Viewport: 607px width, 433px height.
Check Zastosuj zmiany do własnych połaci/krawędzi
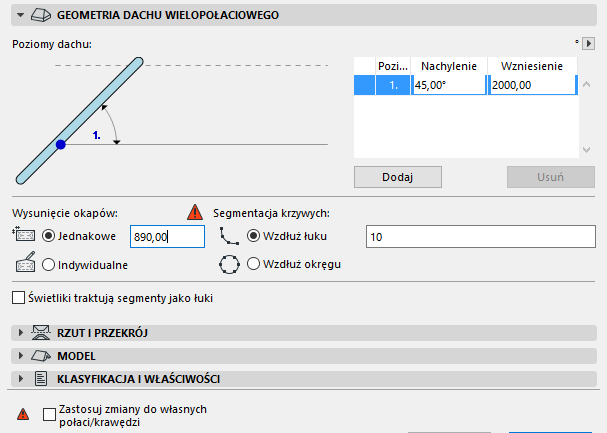pos(49,414)
